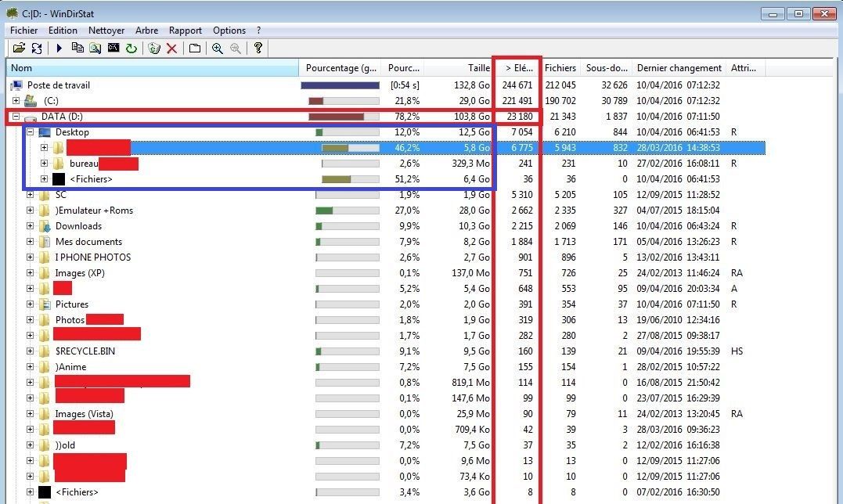Open Explorer Here from the toolbar
The image size is (843, 504).
(x=95, y=48)
